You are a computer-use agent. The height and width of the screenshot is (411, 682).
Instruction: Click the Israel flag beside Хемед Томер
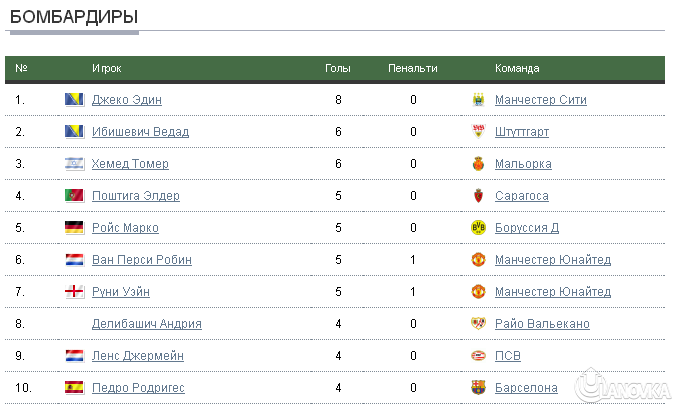(x=73, y=164)
